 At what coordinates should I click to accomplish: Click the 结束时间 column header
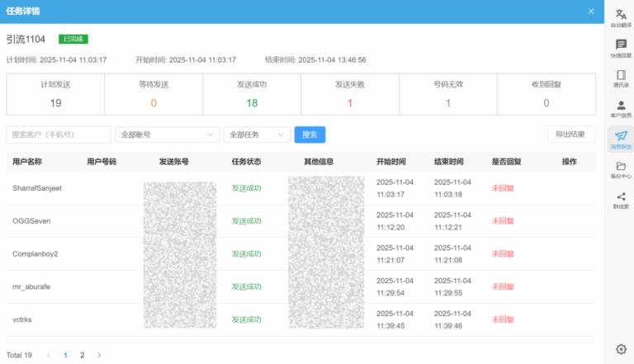click(x=449, y=162)
